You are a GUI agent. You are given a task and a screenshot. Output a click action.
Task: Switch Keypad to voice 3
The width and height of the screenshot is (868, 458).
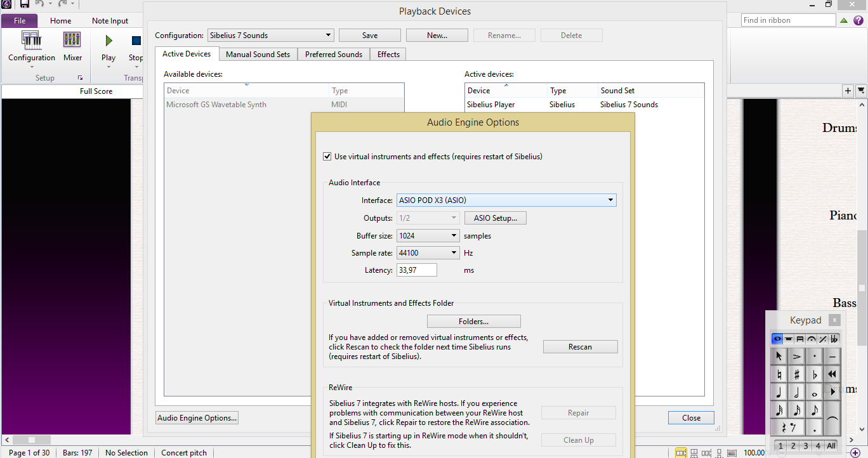coord(806,446)
